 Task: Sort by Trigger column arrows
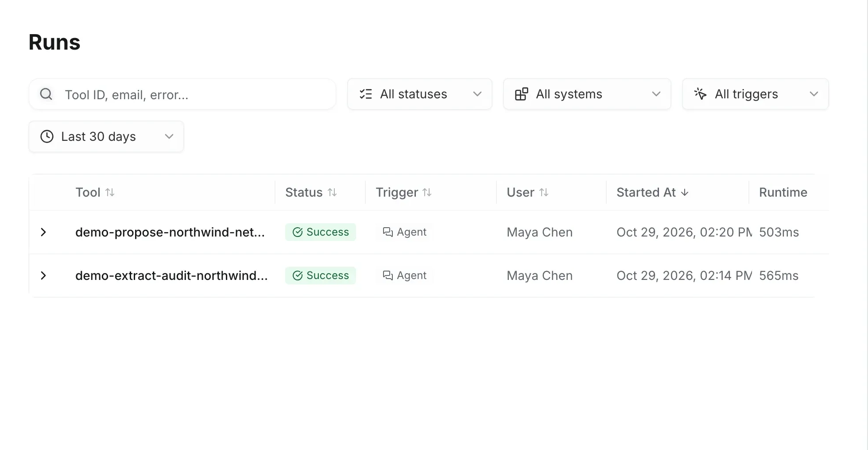coord(427,192)
